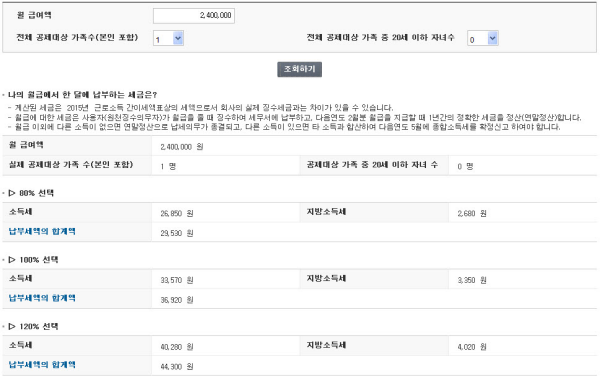Click 납부세액의 합계액 link under 120% 선택
Viewport: 600px width, 378px height.
pos(42,364)
